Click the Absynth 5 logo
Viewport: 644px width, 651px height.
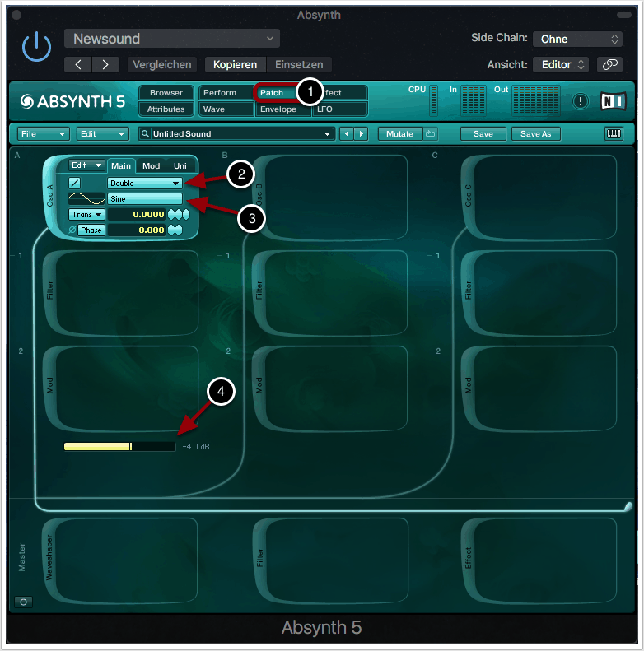(72, 101)
